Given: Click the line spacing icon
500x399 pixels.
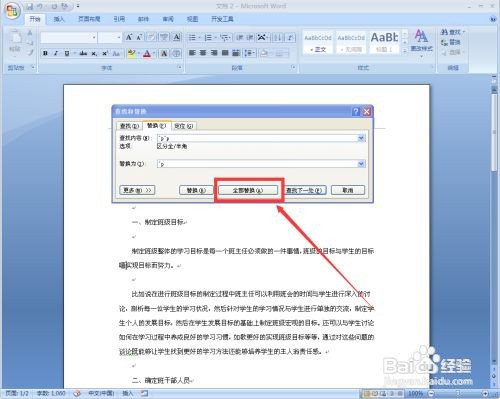Looking at the screenshot, I should click(248, 53).
